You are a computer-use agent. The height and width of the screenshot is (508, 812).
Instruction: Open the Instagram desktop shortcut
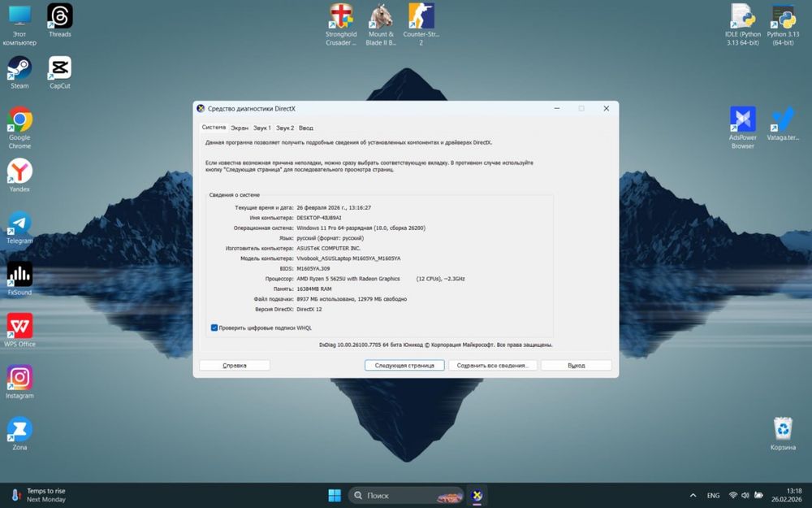pos(19,382)
